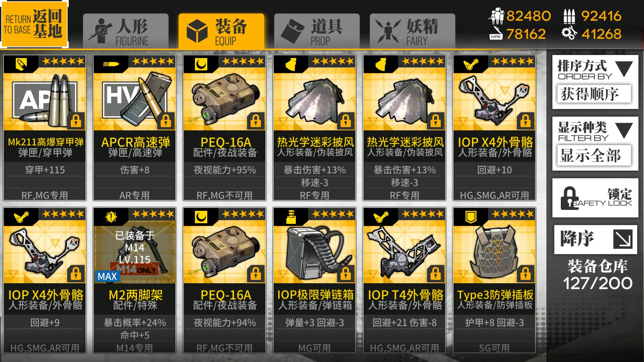Open the 排序方式 ORDER BY dropdown arrow
644x362 pixels.
point(624,69)
